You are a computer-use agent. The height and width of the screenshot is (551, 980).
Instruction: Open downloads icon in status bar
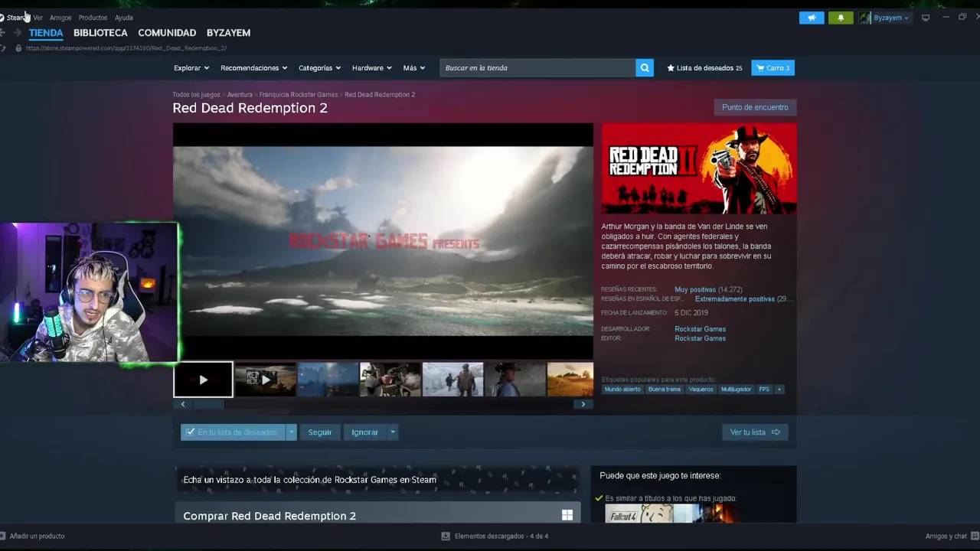(x=446, y=536)
